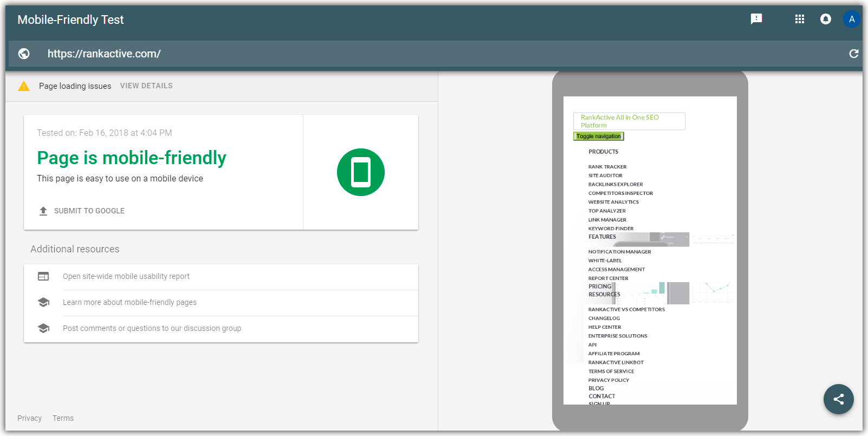Open the Privacy link
The width and height of the screenshot is (868, 436).
point(29,418)
